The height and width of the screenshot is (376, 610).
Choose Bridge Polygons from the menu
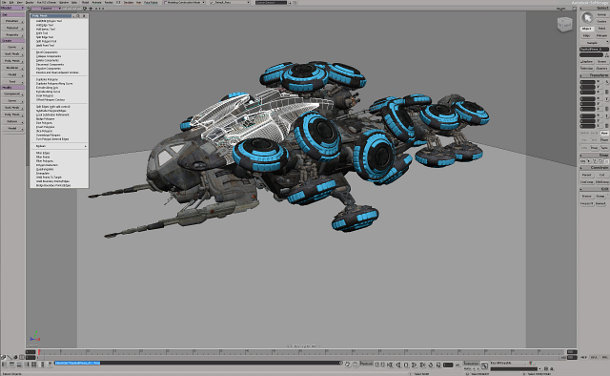(x=45, y=119)
